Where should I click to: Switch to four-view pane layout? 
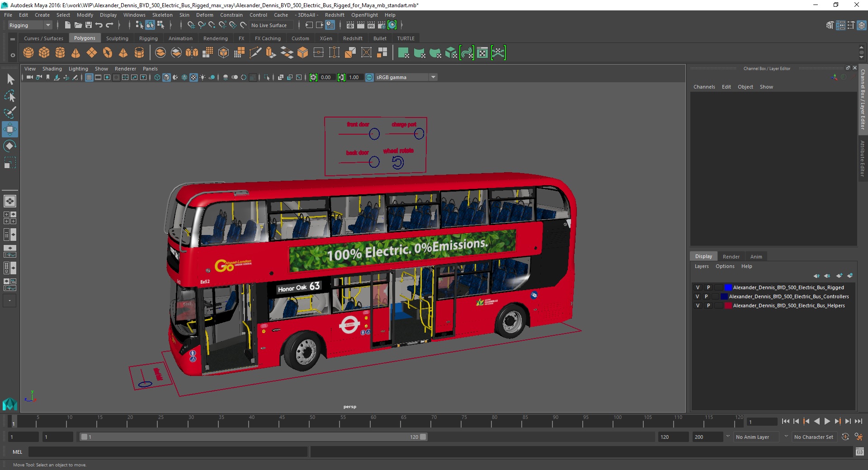pyautogui.click(x=10, y=218)
